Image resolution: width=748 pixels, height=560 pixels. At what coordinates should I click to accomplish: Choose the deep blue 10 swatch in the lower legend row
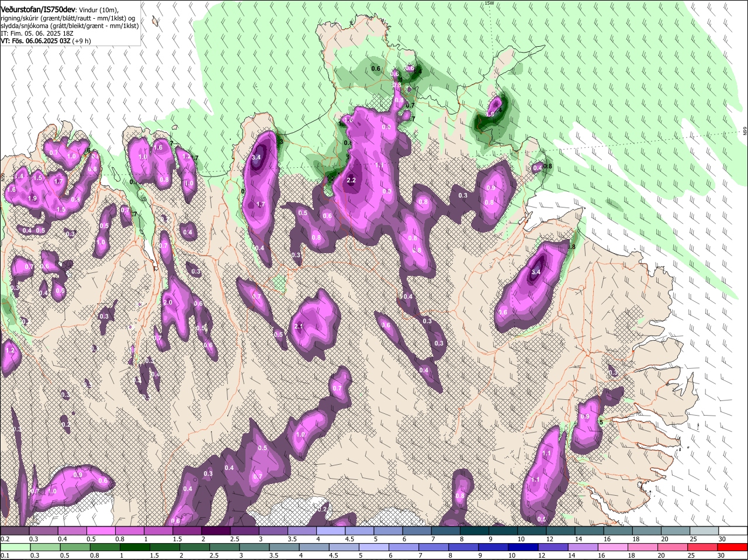pos(524,548)
